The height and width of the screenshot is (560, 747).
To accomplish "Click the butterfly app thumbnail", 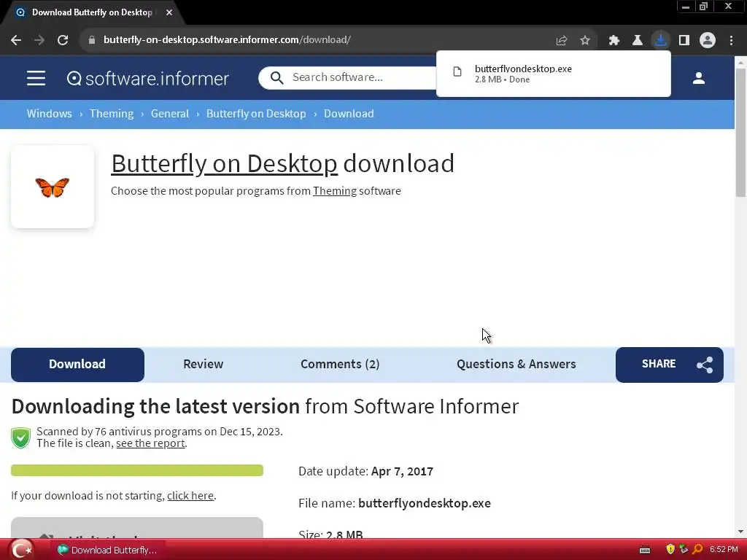I will click(x=53, y=187).
